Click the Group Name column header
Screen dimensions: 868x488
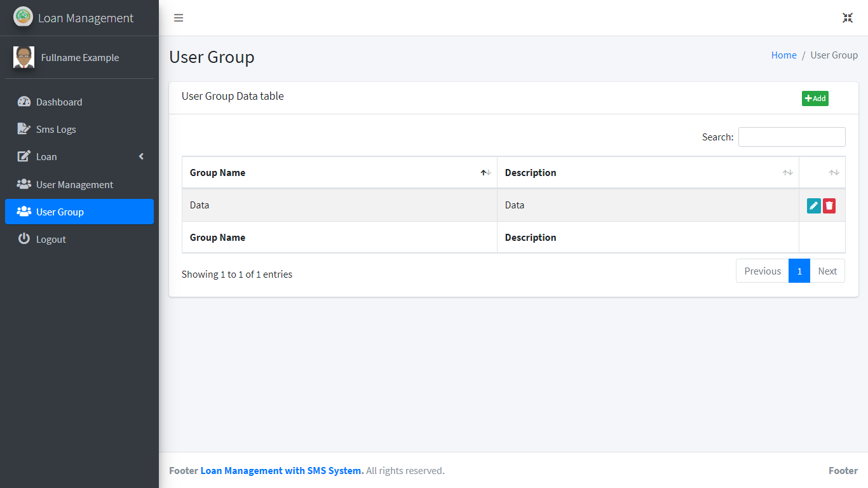339,173
